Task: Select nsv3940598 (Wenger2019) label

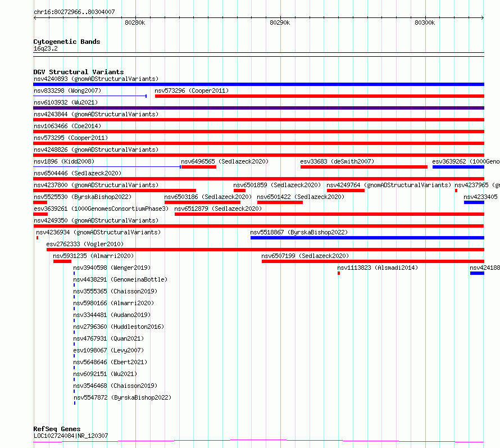Action: coord(112,268)
